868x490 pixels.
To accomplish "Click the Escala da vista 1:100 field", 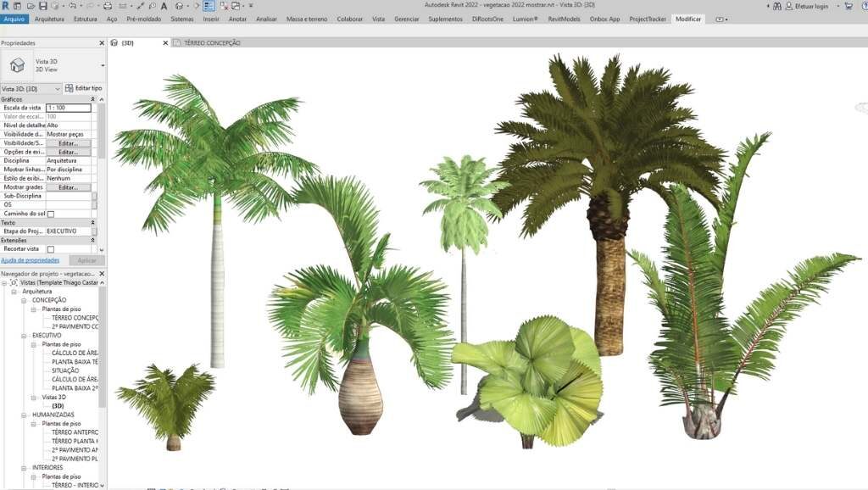I will 68,108.
